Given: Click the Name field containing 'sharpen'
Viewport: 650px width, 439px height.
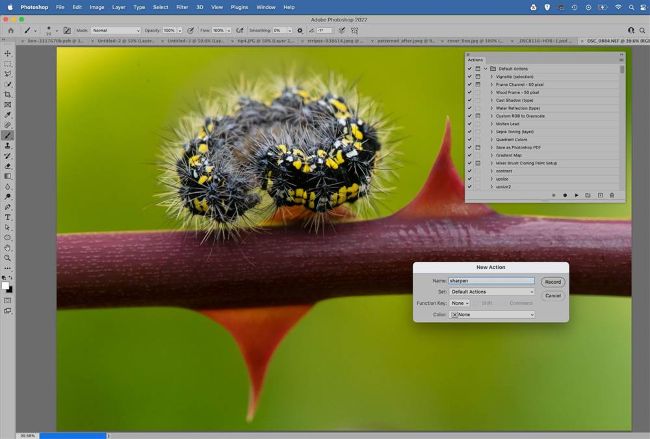Looking at the screenshot, I should 491,280.
